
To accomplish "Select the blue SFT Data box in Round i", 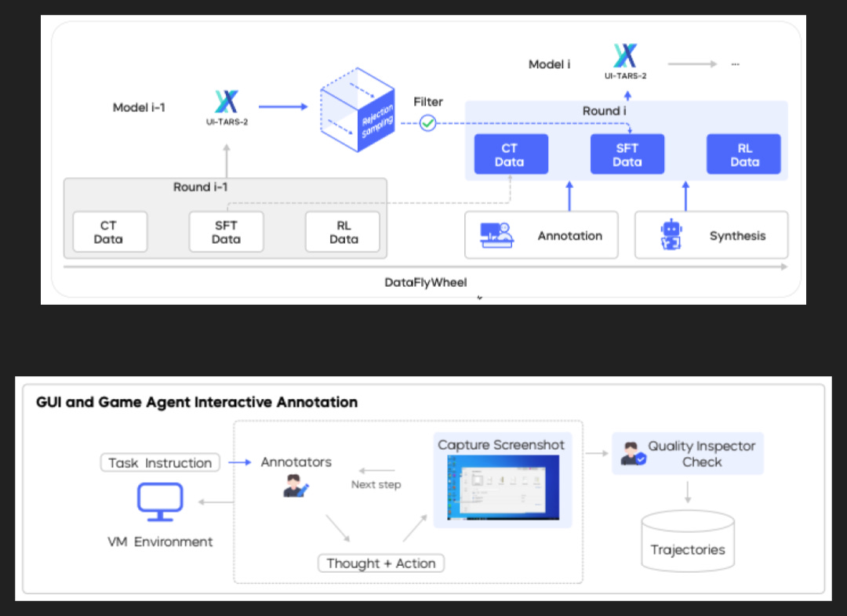I will [627, 154].
